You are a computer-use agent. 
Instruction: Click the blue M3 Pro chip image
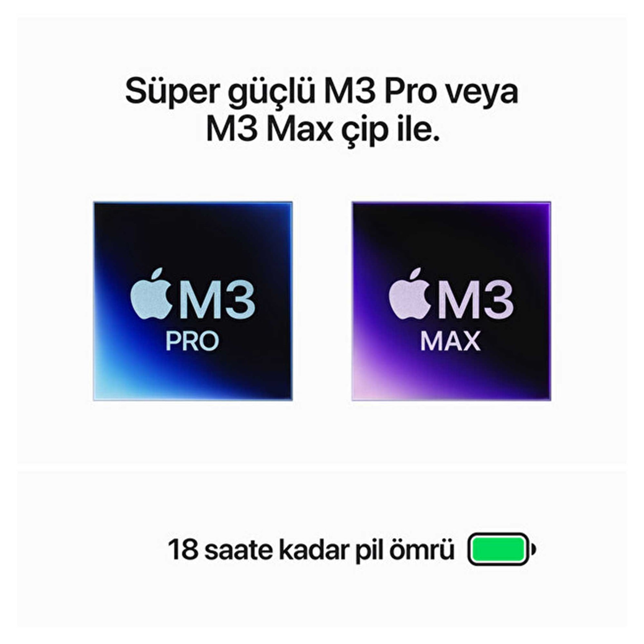coord(193,301)
